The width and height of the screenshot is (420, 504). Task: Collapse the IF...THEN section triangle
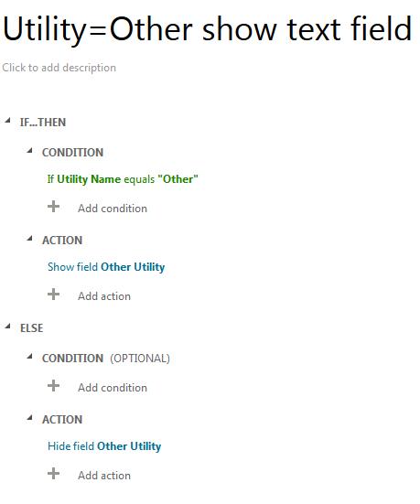(x=7, y=121)
